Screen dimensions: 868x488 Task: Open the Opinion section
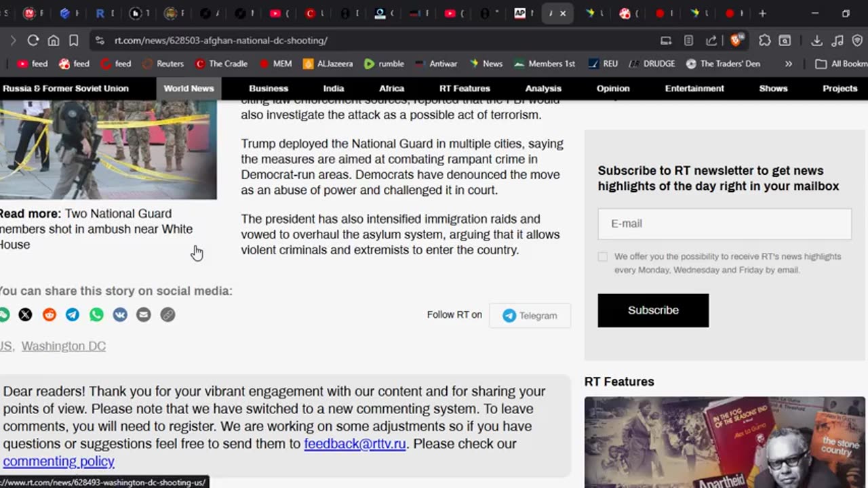(x=613, y=88)
